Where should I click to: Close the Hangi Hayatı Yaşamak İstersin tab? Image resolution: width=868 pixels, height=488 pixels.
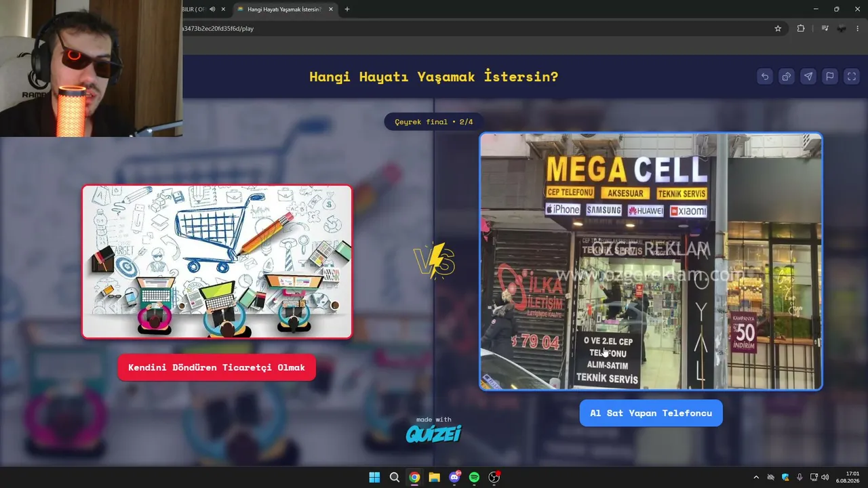click(331, 9)
